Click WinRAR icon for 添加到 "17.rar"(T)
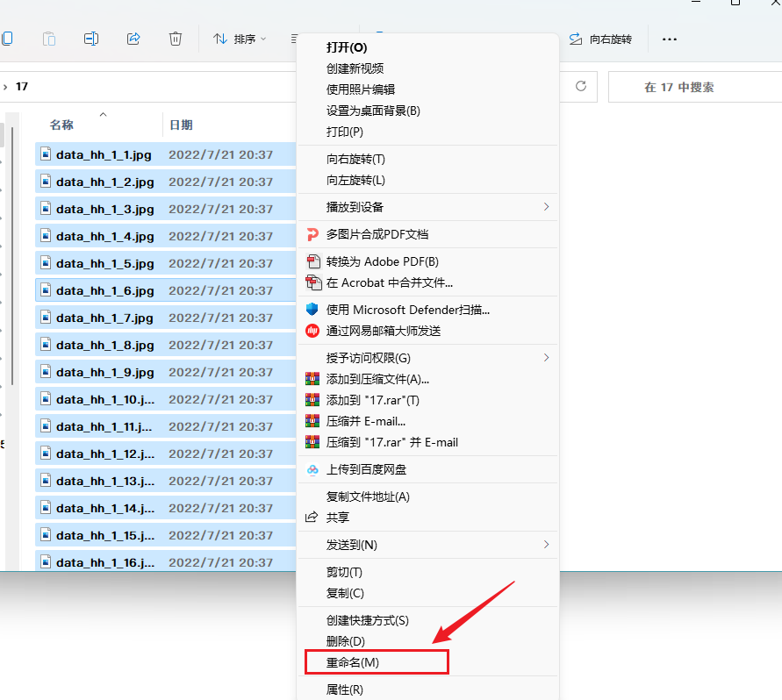Screen dimensions: 782x700 pyautogui.click(x=312, y=400)
